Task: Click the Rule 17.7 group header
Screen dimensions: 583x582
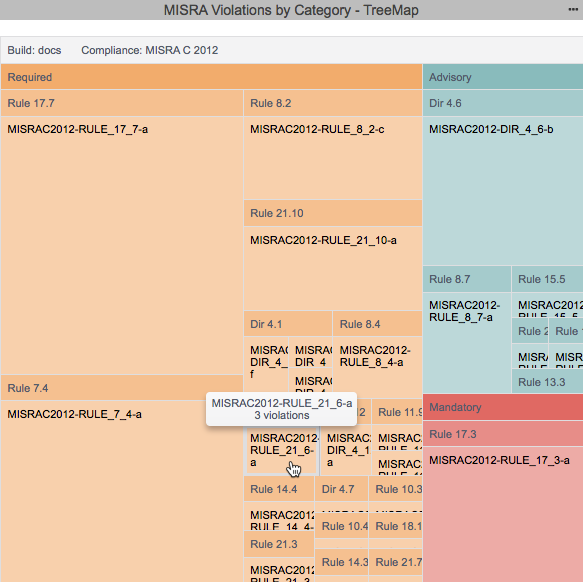Action: (122, 103)
